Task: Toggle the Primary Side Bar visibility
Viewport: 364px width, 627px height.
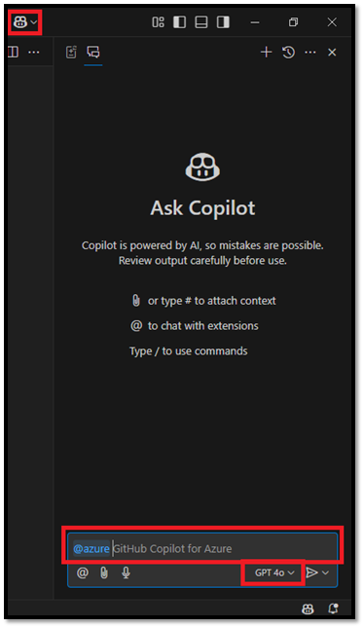Action: tap(179, 22)
